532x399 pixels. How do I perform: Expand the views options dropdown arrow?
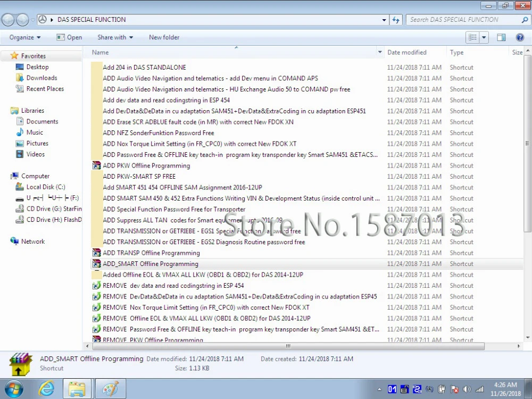[484, 37]
